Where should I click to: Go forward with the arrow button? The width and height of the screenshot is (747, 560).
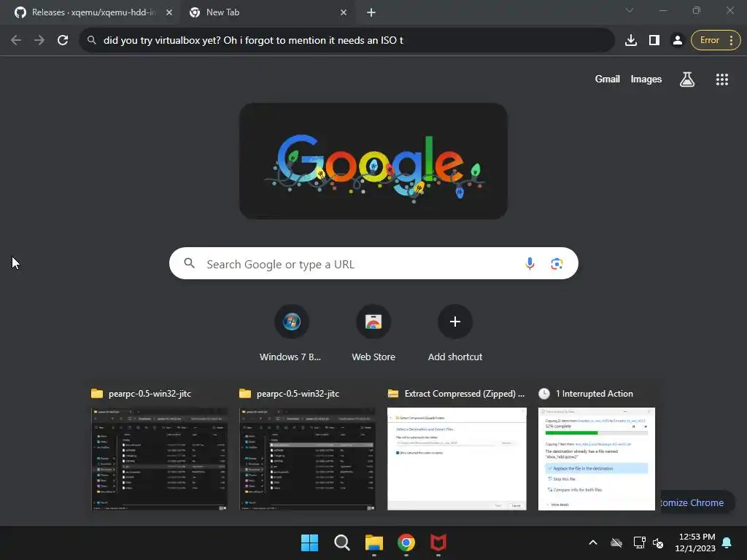pos(39,41)
